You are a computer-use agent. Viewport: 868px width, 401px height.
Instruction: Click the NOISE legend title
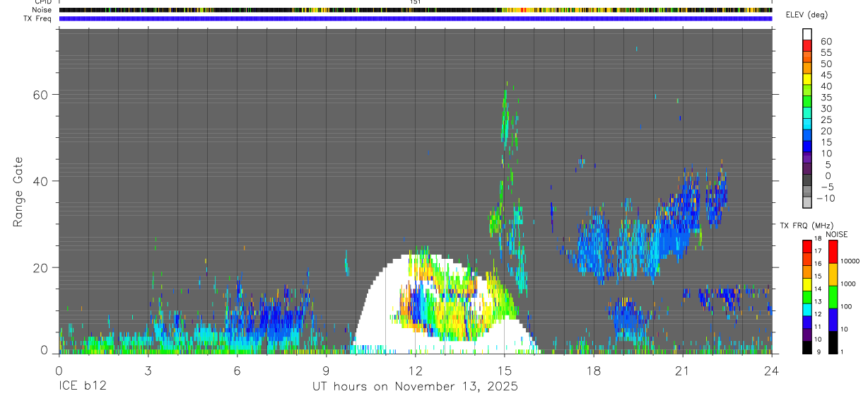pos(837,234)
